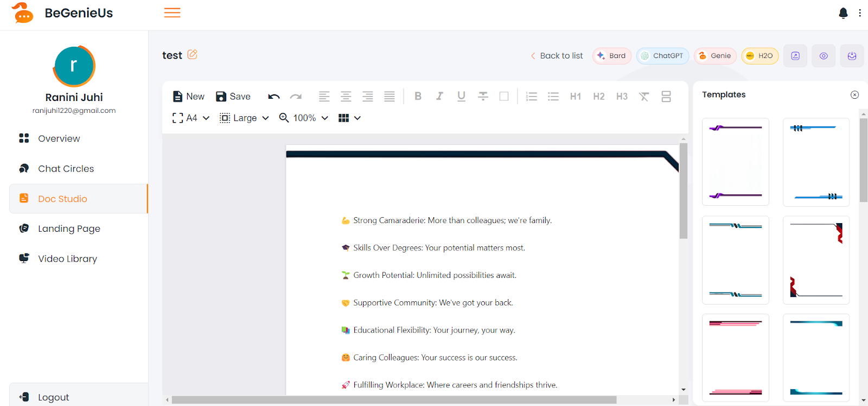The height and width of the screenshot is (406, 868).
Task: Click the Back to list link
Action: coord(557,56)
